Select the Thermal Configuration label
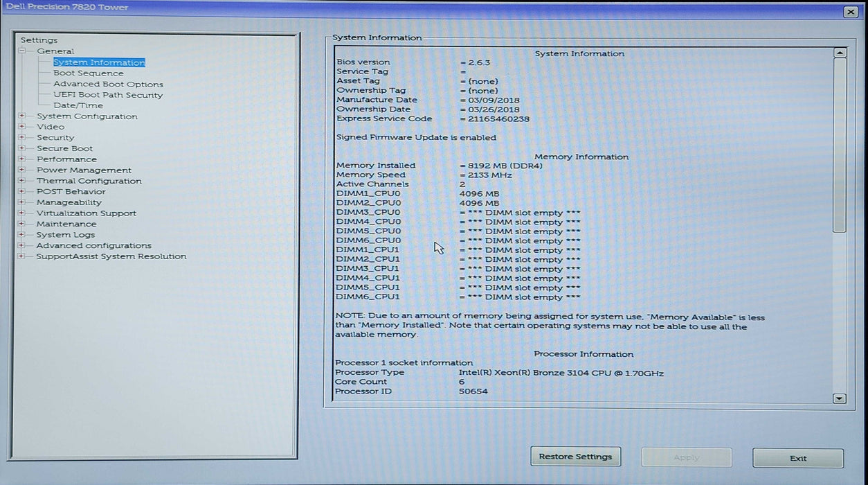 click(89, 181)
